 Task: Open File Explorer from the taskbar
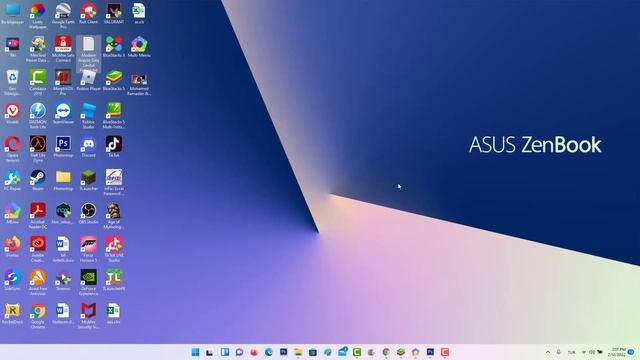point(298,352)
